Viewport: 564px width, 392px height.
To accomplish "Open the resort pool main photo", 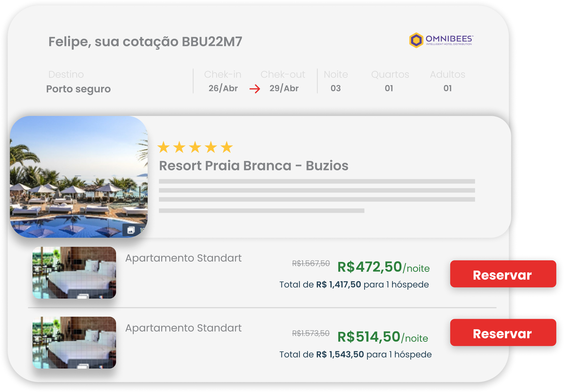I will [x=79, y=177].
